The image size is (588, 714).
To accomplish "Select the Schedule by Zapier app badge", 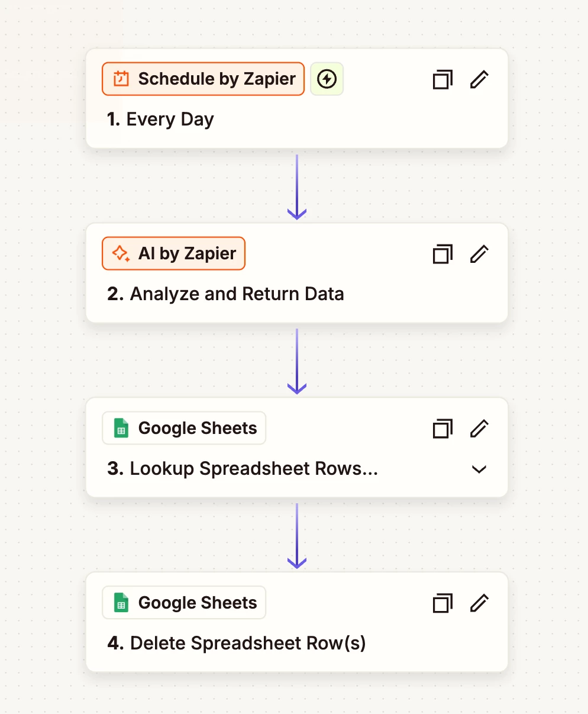I will [x=203, y=79].
